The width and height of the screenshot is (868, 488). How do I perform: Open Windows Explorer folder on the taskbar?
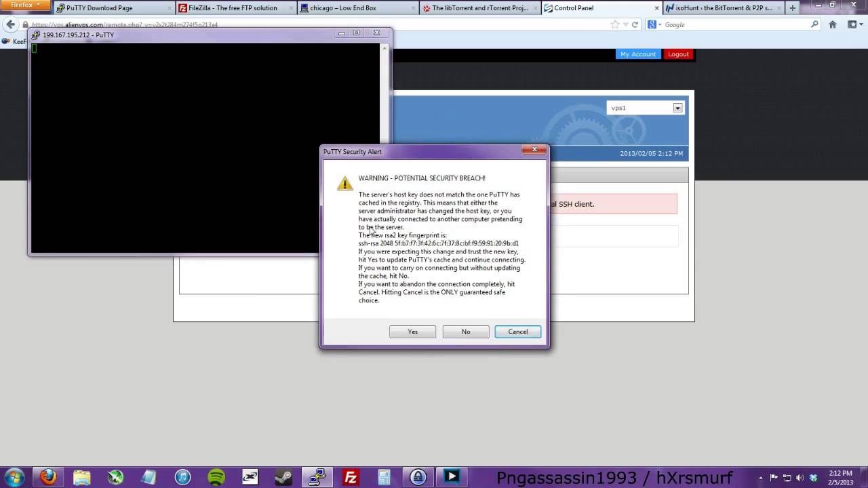pyautogui.click(x=81, y=477)
